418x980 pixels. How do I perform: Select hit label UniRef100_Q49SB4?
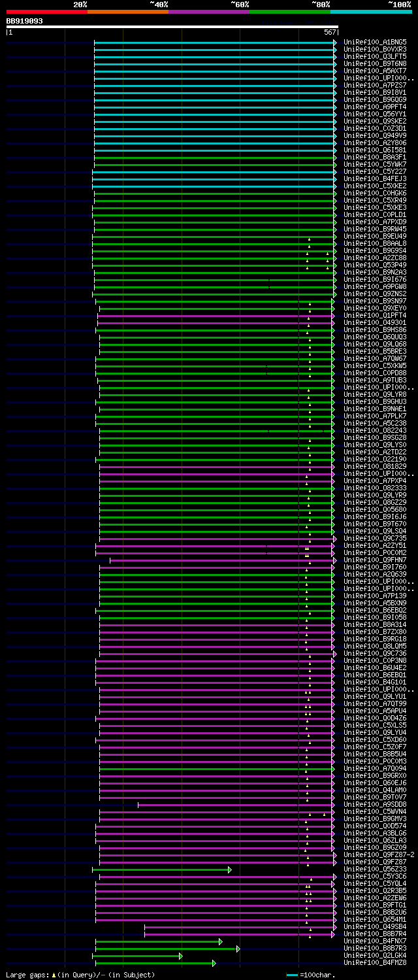tap(375, 926)
